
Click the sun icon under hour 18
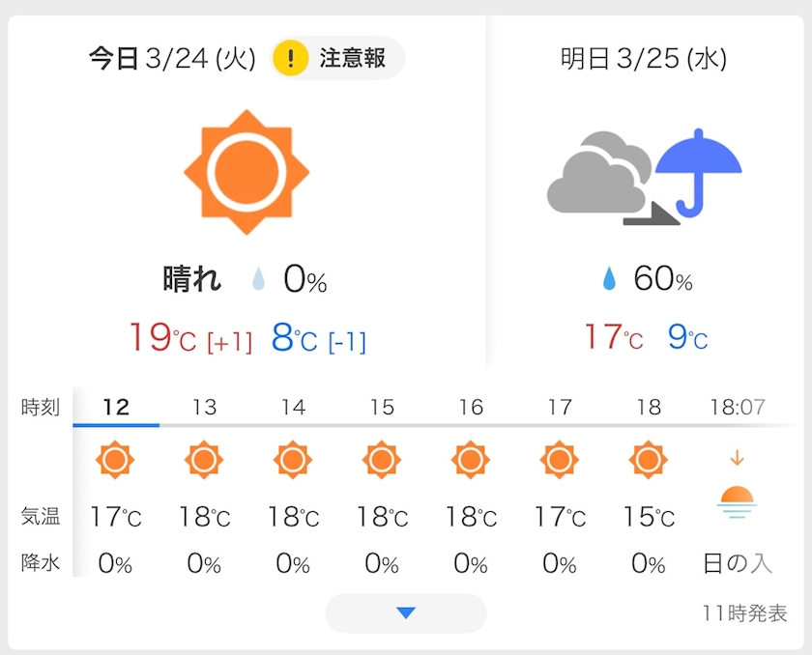click(648, 460)
